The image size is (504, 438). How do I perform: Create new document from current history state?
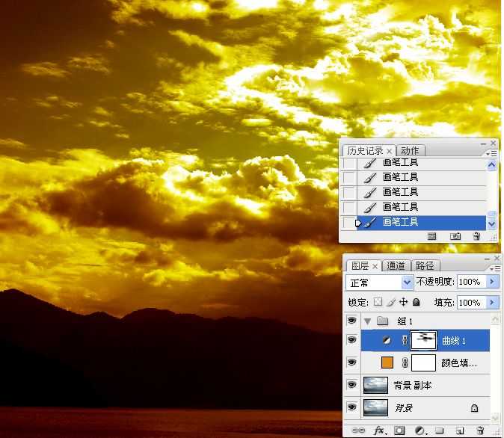pos(431,236)
